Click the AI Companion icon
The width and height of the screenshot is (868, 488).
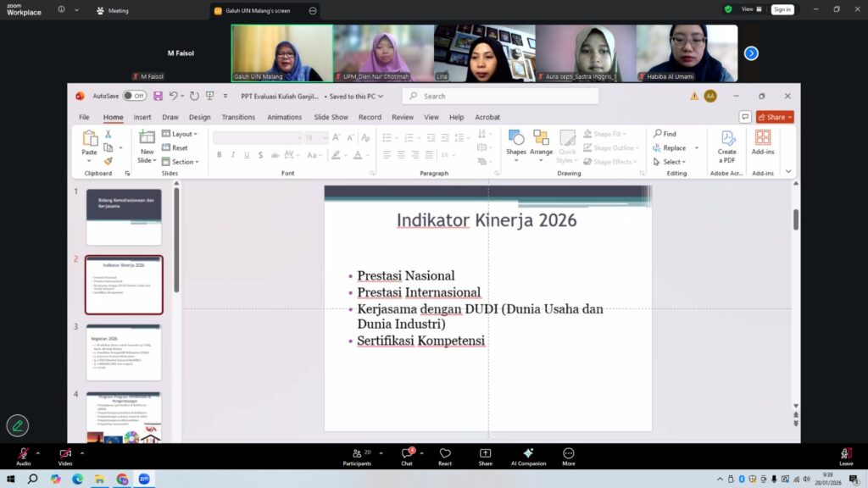[528, 454]
